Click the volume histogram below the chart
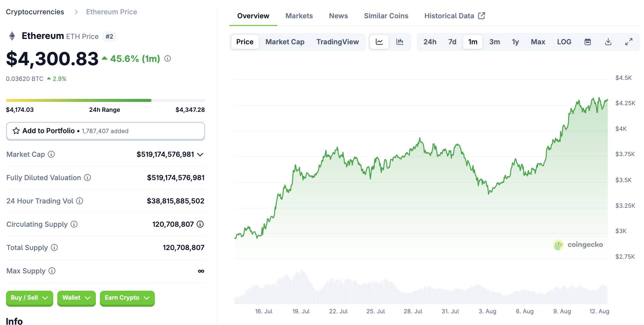The height and width of the screenshot is (325, 644). (x=421, y=287)
